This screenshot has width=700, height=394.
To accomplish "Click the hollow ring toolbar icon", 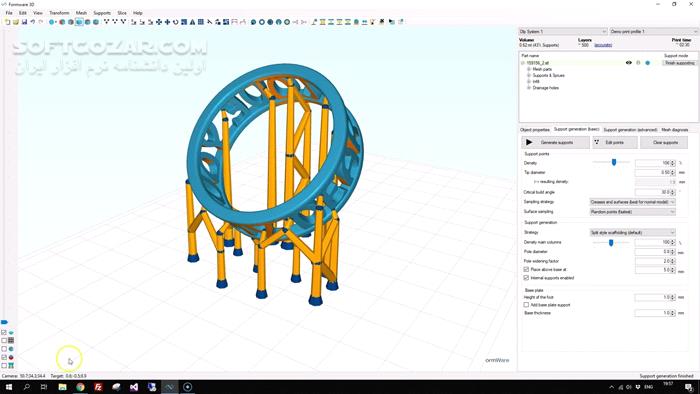I will pyautogui.click(x=262, y=21).
